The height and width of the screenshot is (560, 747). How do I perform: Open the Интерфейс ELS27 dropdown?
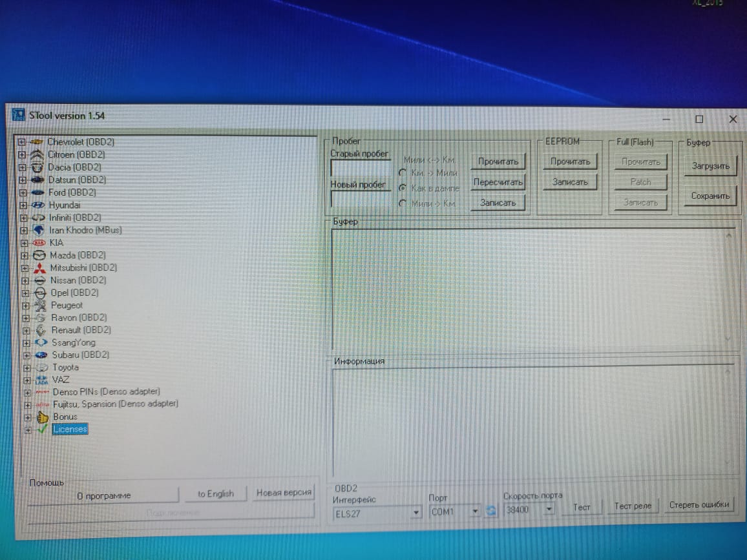pyautogui.click(x=416, y=512)
